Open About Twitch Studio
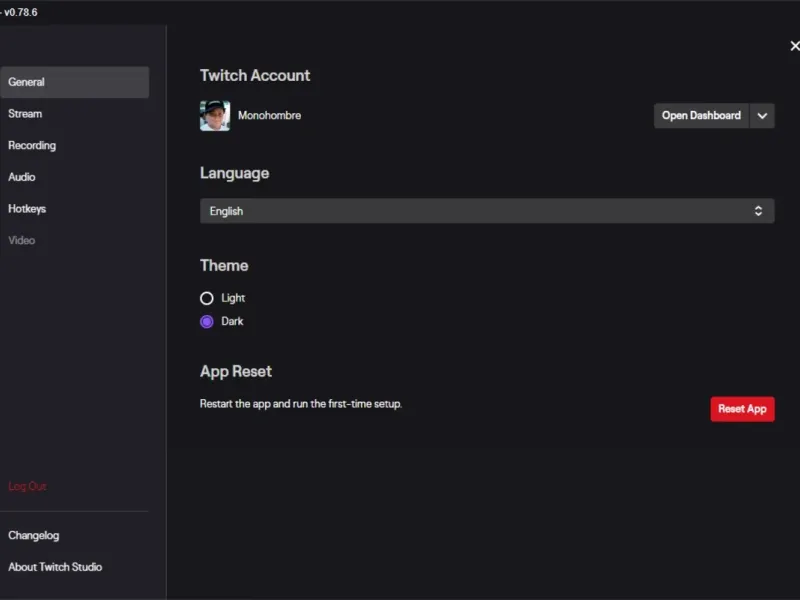This screenshot has width=800, height=600. click(x=55, y=567)
